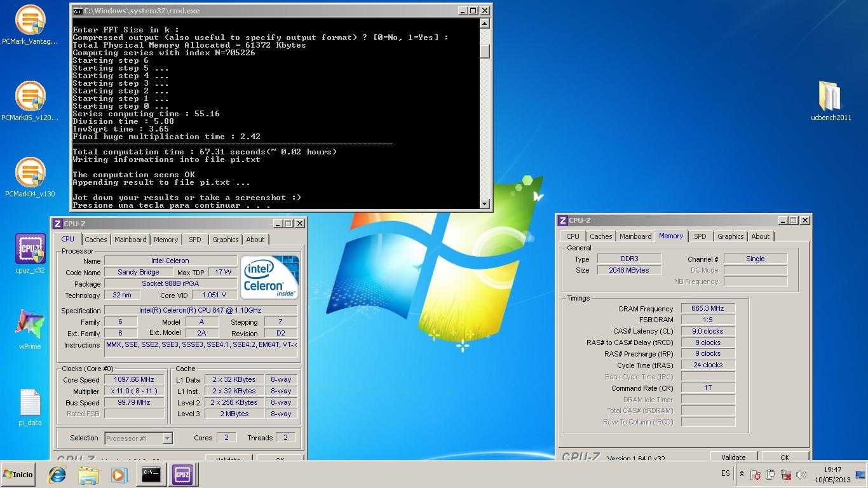The width and height of the screenshot is (868, 488).
Task: Click the Intel Celeron name field
Action: click(170, 261)
